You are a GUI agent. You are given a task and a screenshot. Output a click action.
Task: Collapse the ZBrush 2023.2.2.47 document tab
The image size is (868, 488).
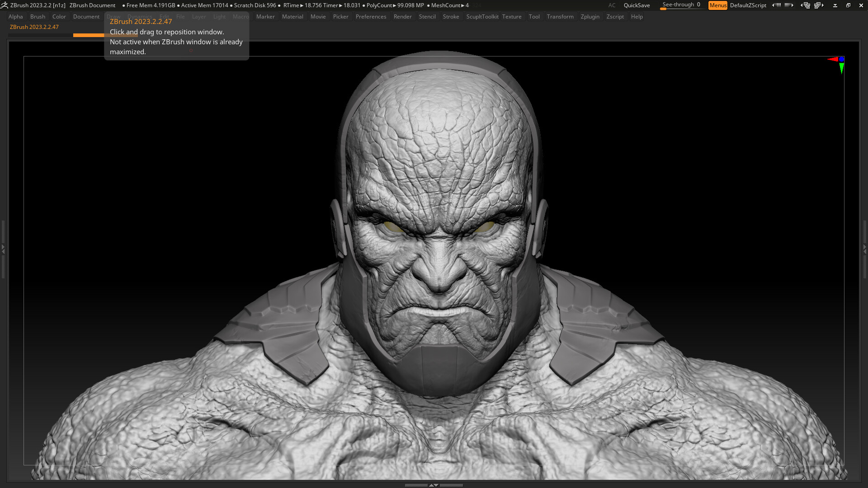33,27
